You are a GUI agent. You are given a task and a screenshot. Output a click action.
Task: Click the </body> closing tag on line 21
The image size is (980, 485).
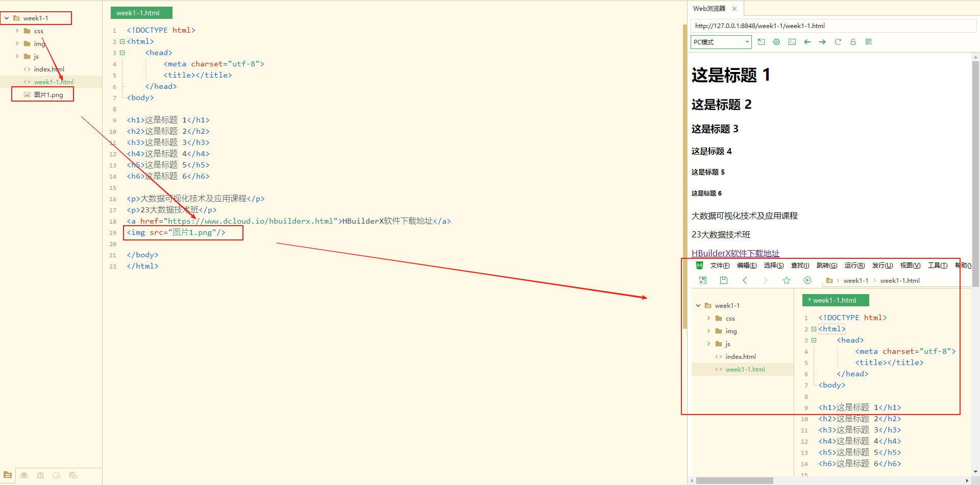(x=142, y=255)
